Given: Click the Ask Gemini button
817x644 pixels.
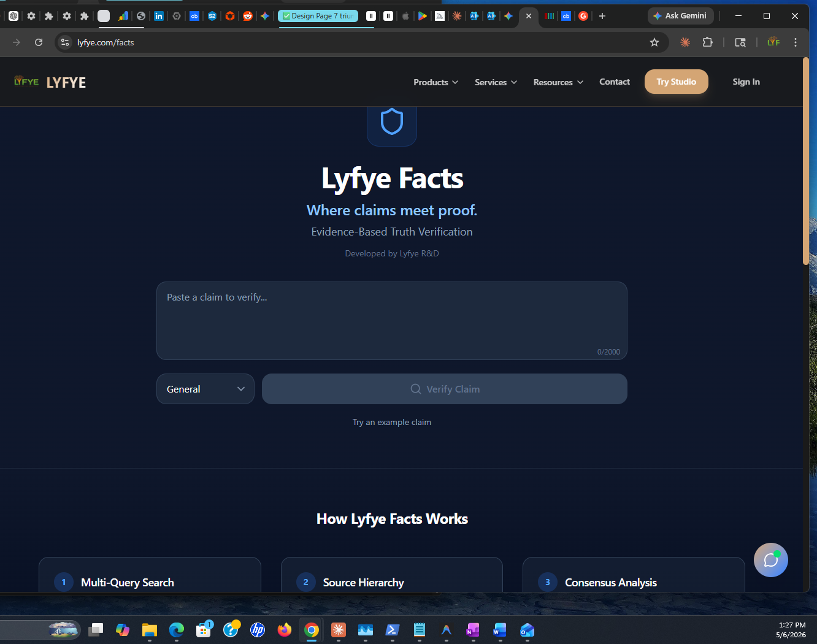Looking at the screenshot, I should (x=680, y=16).
